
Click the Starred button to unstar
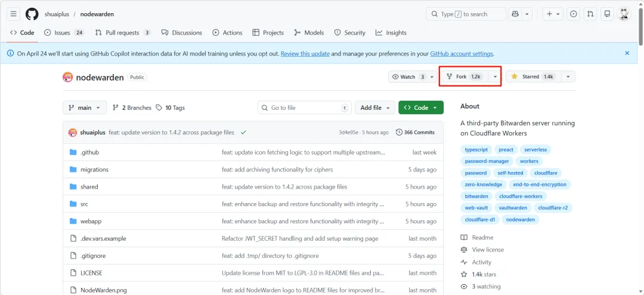point(532,76)
